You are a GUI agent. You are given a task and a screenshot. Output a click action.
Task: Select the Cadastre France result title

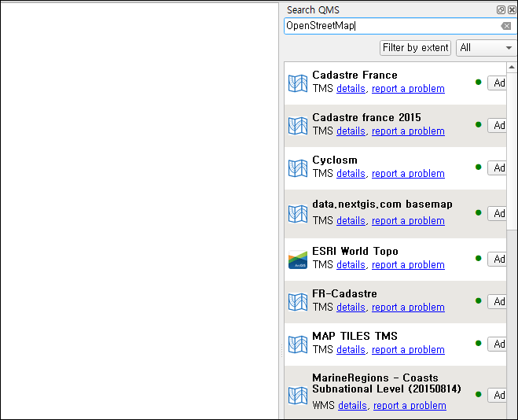tap(355, 76)
